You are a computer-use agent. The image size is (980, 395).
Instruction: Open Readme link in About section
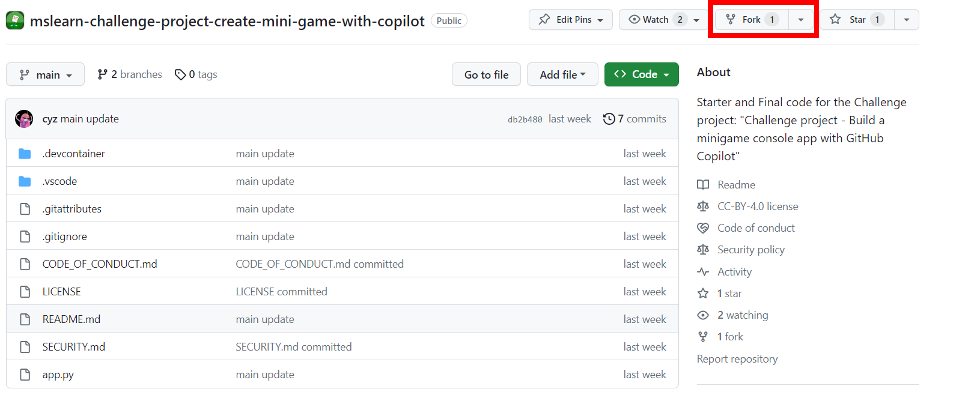click(x=736, y=185)
